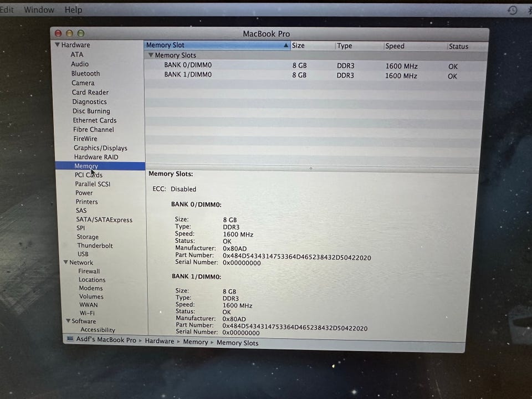Select Hardware RAID in the sidebar
The image size is (532, 399).
[96, 157]
